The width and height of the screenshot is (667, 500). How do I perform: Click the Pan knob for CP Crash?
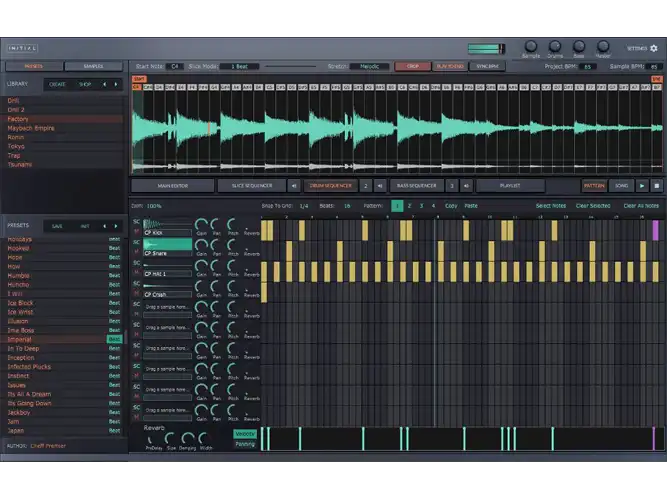pos(216,286)
